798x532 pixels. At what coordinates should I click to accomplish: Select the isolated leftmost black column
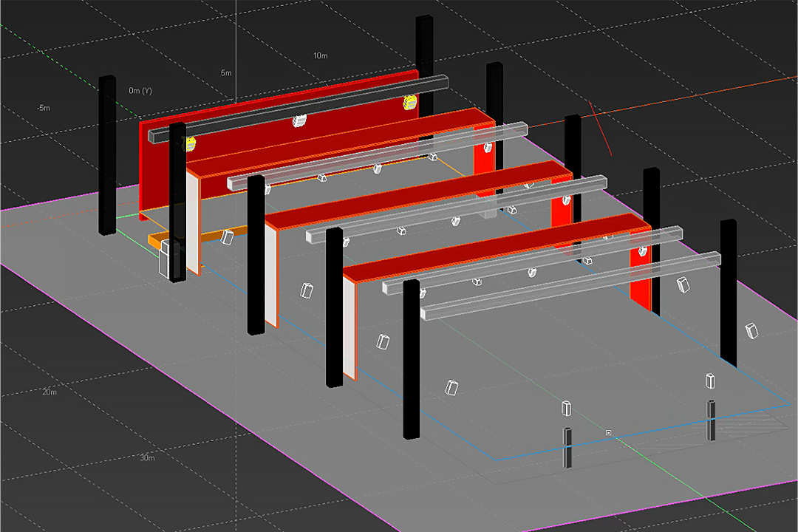pos(107,155)
